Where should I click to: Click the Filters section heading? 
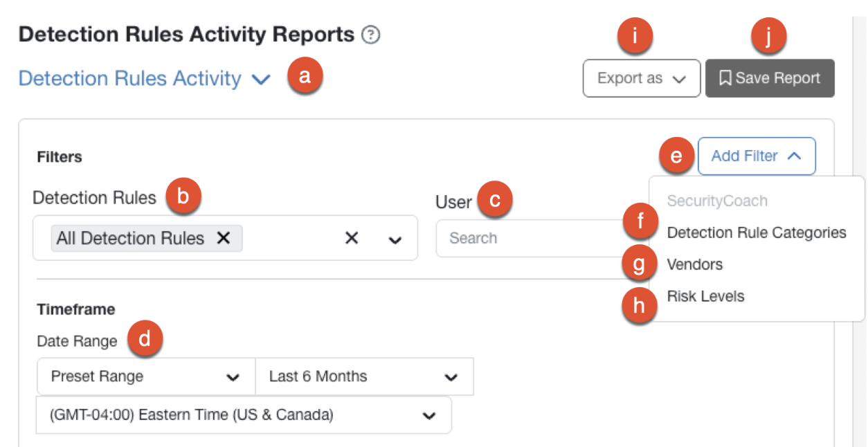(60, 157)
